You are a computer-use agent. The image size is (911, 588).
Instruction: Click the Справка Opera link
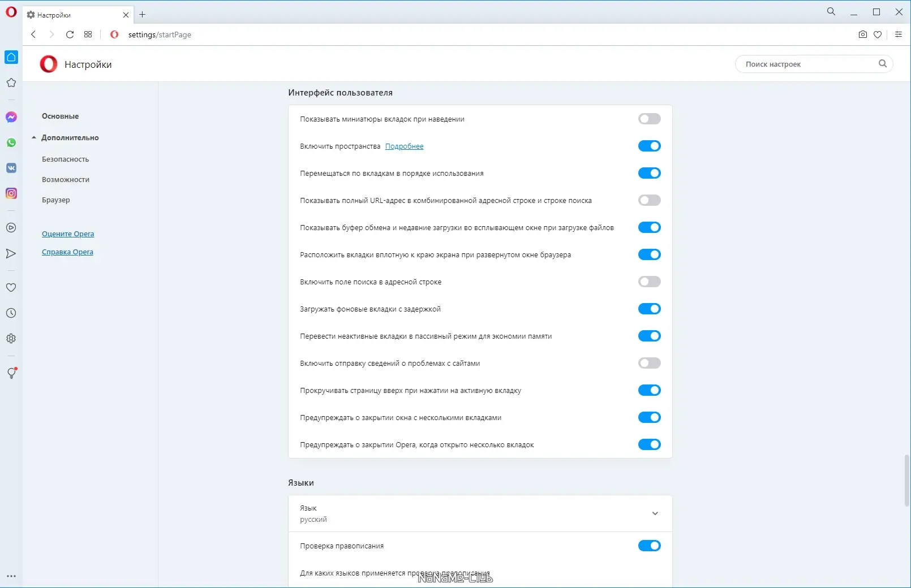(67, 252)
